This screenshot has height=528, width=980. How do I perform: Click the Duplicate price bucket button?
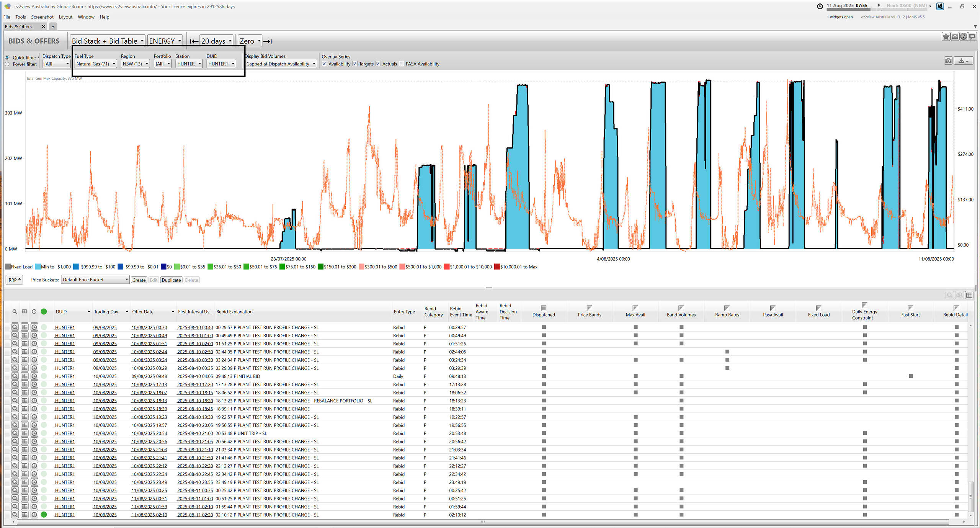[171, 280]
